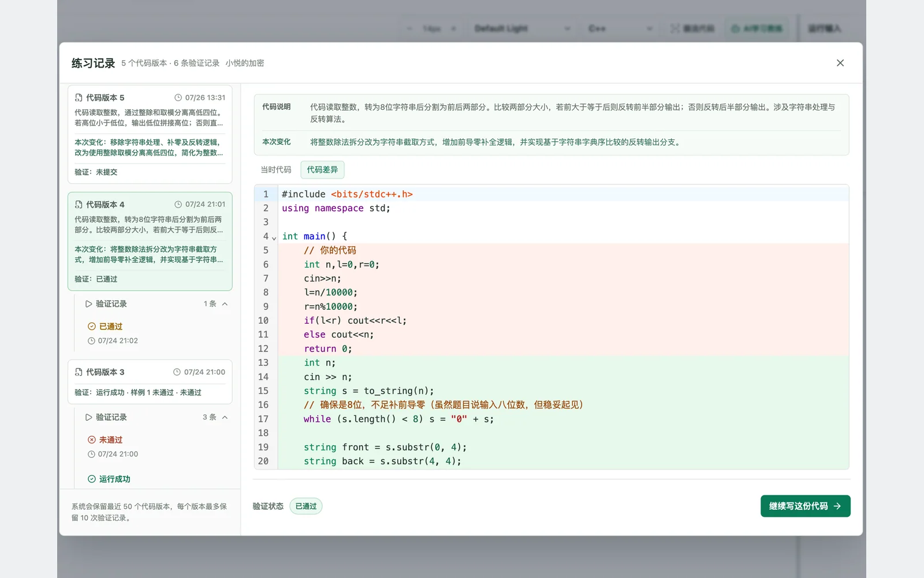924x578 pixels.
Task: Click the play icon beside 验证记录 3 条
Action: pyautogui.click(x=89, y=417)
